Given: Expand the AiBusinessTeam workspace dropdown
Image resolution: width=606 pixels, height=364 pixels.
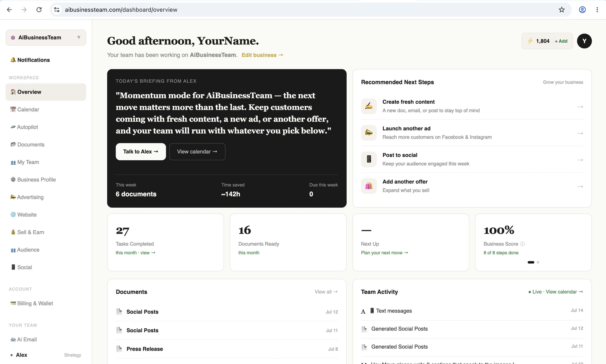Looking at the screenshot, I should (46, 38).
